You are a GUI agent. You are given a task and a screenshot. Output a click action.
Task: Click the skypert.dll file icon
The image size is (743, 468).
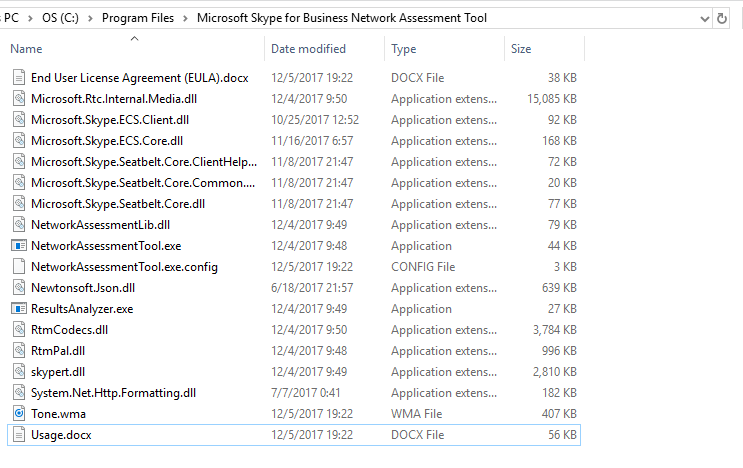click(19, 372)
